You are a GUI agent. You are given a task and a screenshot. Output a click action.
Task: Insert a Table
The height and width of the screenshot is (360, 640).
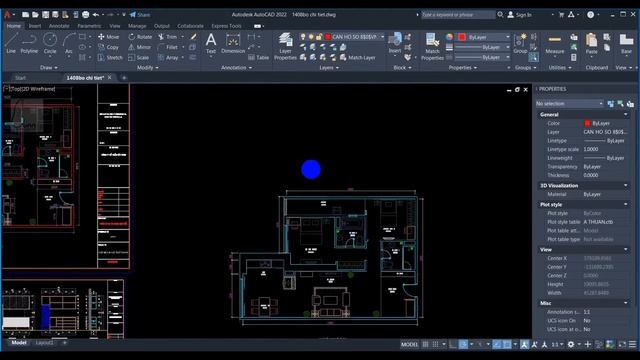pyautogui.click(x=259, y=58)
